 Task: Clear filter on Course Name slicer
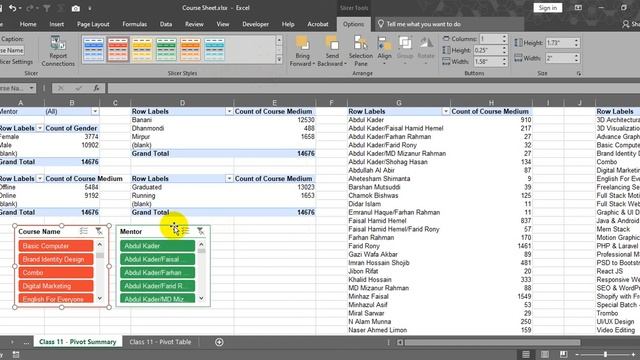[99, 231]
